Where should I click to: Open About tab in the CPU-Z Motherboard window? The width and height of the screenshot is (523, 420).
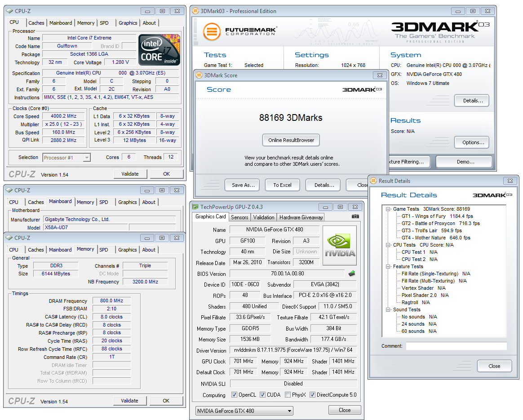tap(149, 202)
